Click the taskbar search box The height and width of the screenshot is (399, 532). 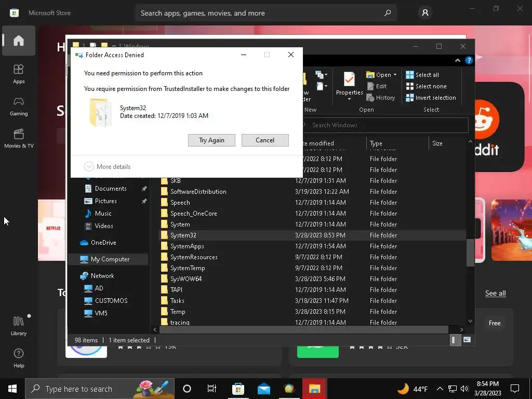(99, 389)
